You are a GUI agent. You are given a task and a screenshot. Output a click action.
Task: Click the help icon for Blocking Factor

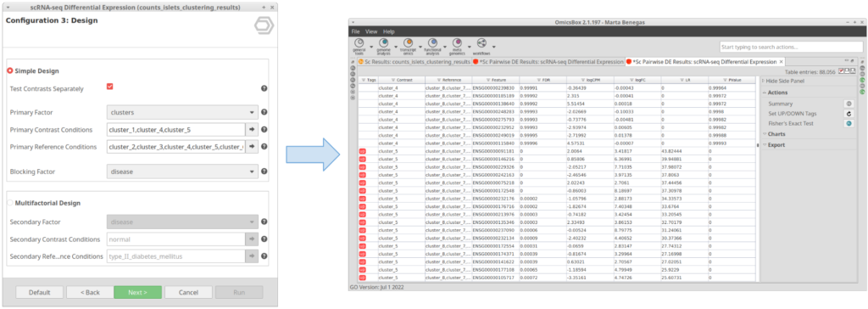(264, 171)
